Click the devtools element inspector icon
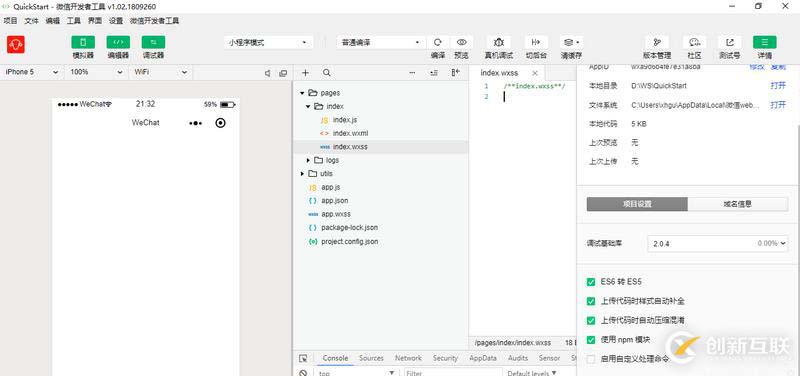This screenshot has height=376, width=800. tap(303, 359)
